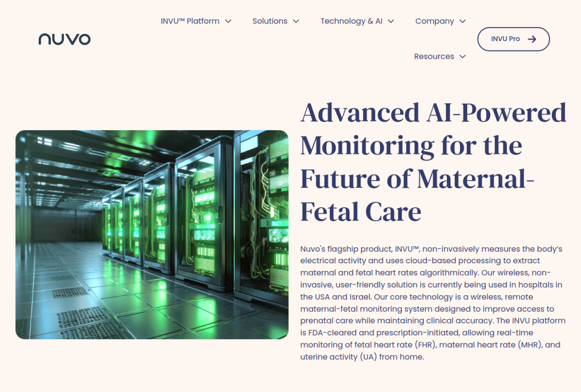Click the server room image
The image size is (581, 392).
[152, 235]
